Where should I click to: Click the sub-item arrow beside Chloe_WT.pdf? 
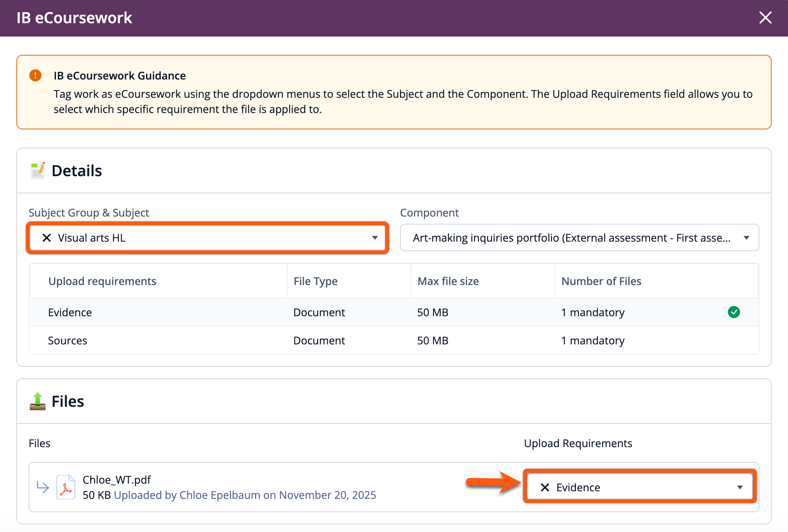click(x=43, y=487)
